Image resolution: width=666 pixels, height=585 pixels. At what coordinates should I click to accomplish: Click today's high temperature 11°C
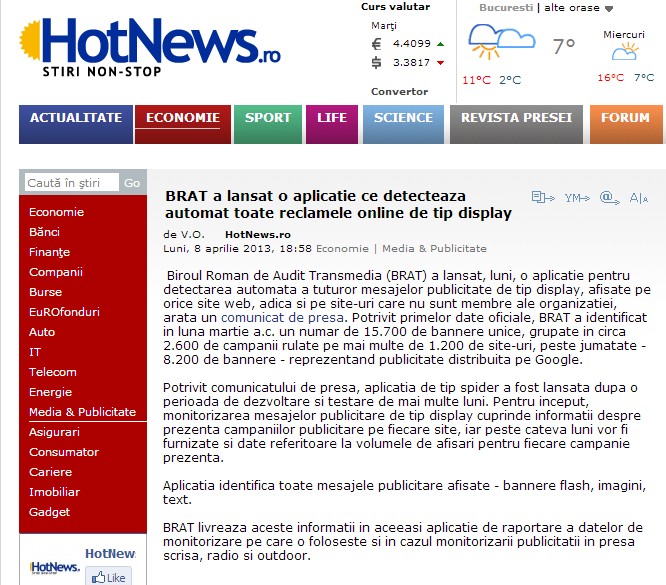tap(476, 80)
